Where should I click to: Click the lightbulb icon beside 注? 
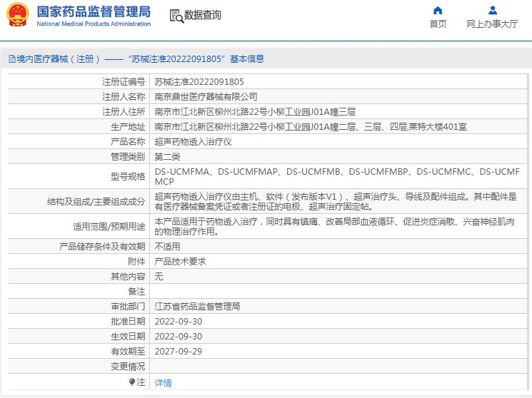coord(132,382)
